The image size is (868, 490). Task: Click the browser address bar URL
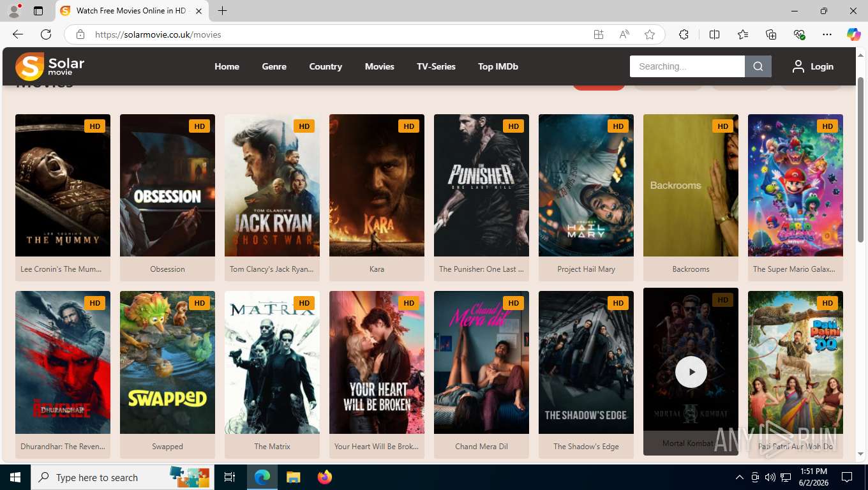(158, 34)
